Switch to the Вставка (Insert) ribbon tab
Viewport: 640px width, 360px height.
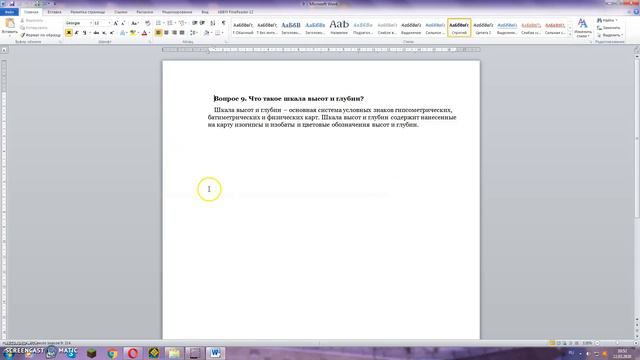(54, 12)
